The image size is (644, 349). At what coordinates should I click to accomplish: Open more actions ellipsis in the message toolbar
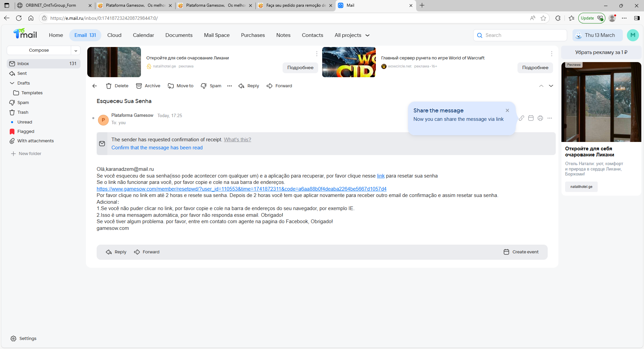[230, 86]
